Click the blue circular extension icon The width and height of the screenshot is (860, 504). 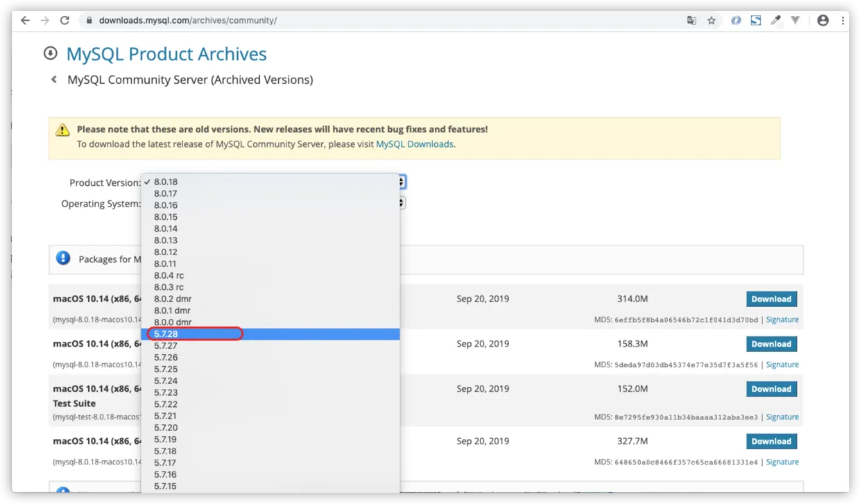tap(736, 21)
